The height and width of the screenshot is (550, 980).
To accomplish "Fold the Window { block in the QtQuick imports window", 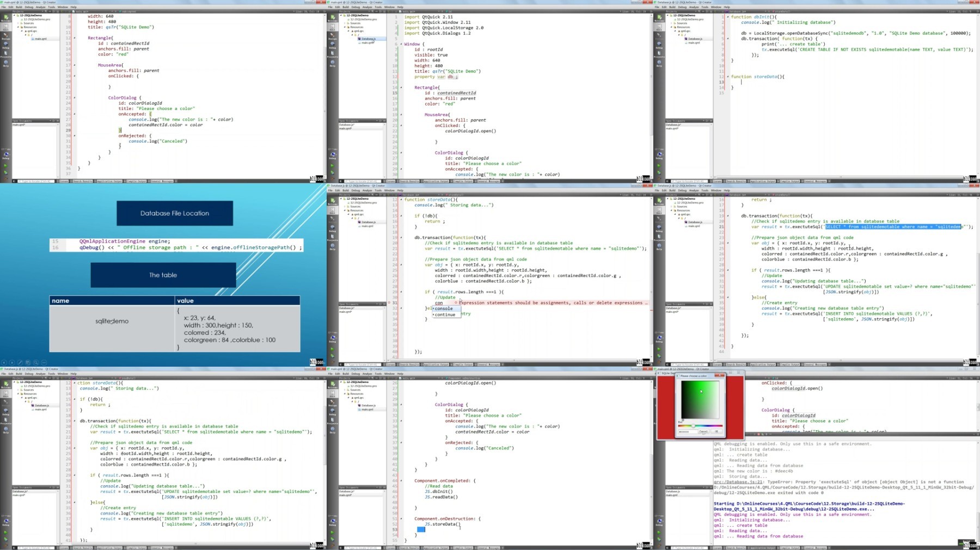I will point(401,44).
